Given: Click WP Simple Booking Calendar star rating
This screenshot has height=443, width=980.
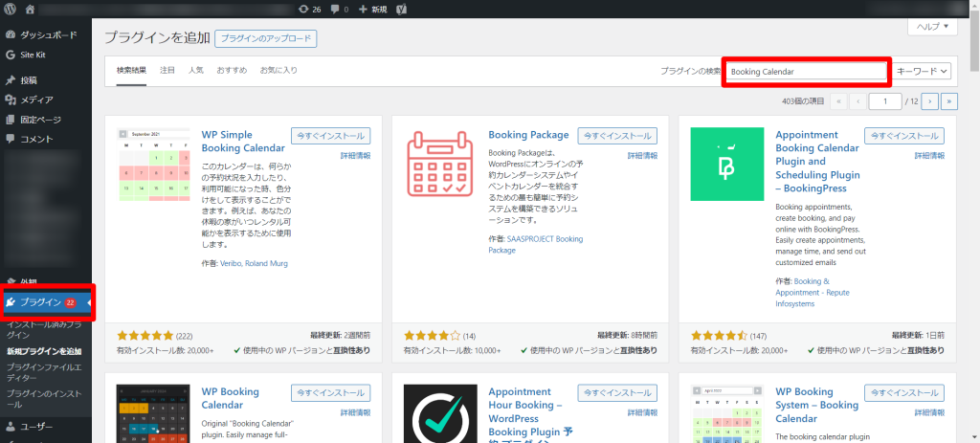Looking at the screenshot, I should pos(145,336).
